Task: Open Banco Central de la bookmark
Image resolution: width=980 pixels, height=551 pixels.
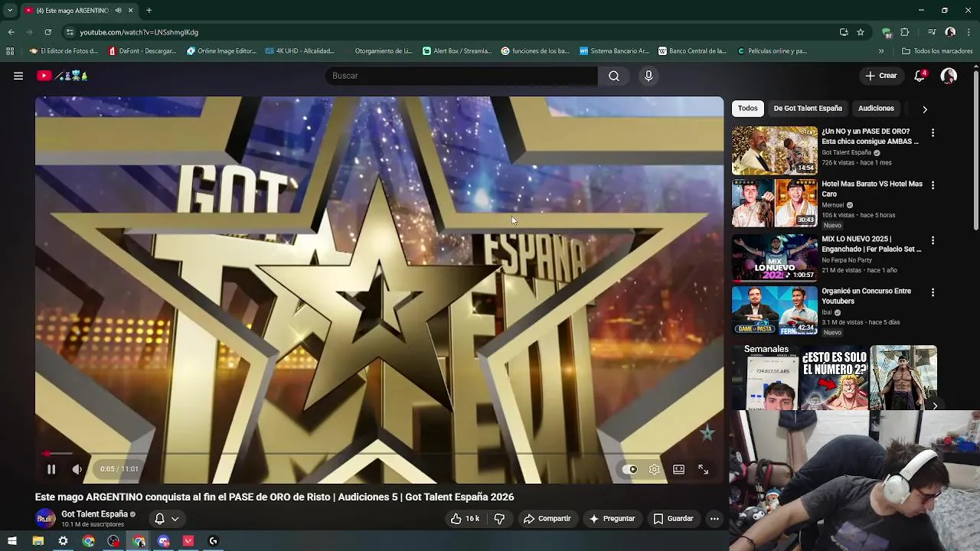Action: click(692, 51)
